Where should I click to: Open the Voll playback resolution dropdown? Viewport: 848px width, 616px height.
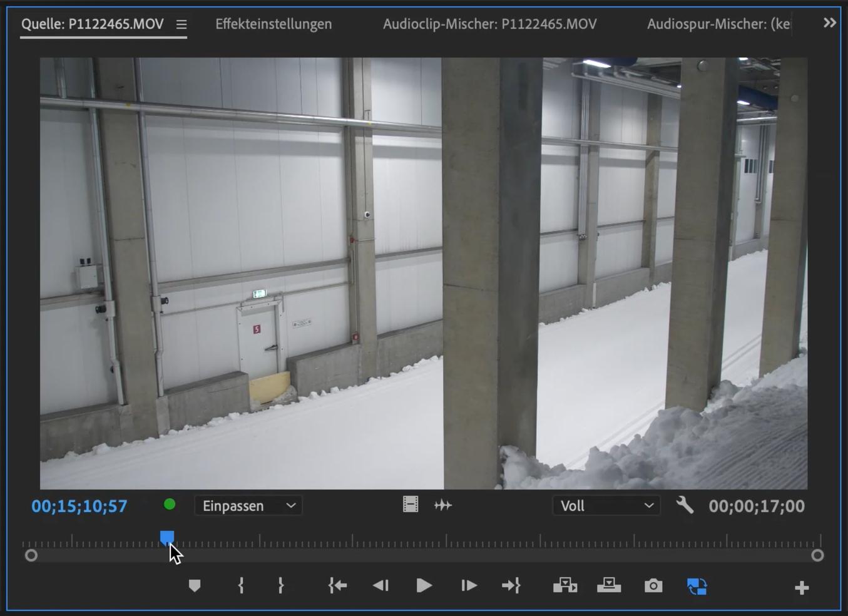[x=606, y=506]
